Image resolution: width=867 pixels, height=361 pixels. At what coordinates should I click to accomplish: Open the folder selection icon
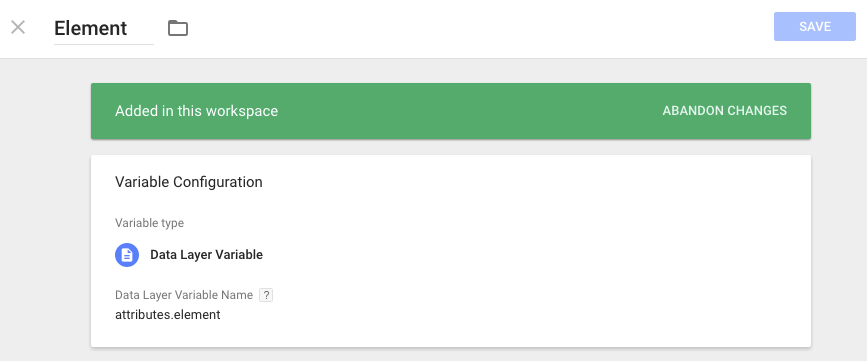(x=178, y=28)
